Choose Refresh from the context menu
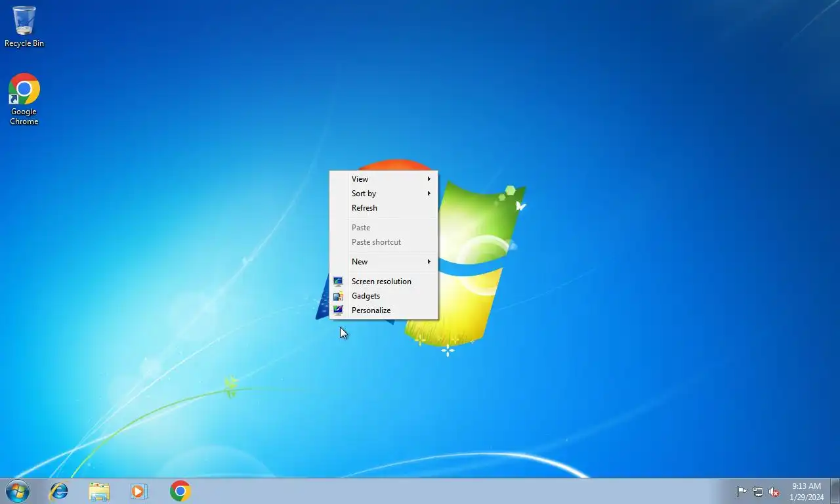The image size is (840, 504). [384, 207]
